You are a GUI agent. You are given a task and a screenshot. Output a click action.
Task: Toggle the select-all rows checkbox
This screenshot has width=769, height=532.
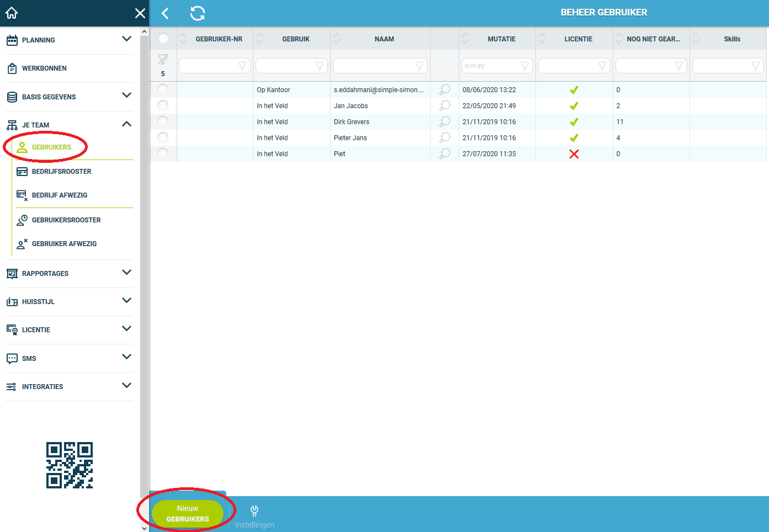pos(163,39)
